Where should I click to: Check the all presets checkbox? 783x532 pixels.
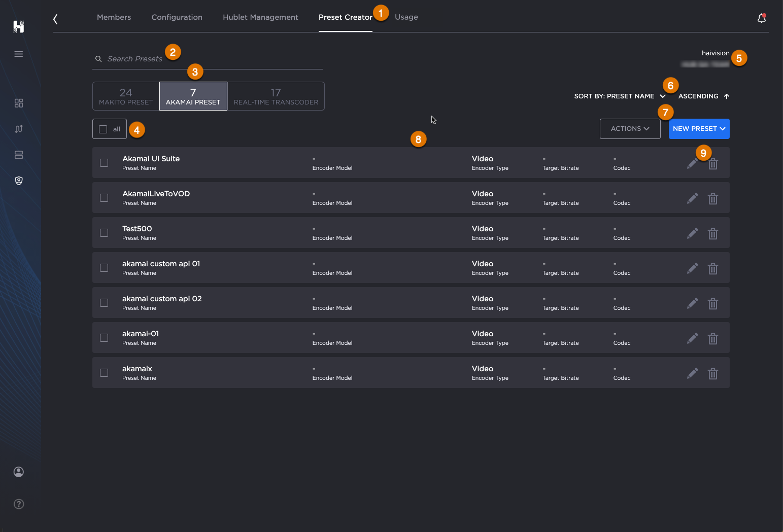104,129
